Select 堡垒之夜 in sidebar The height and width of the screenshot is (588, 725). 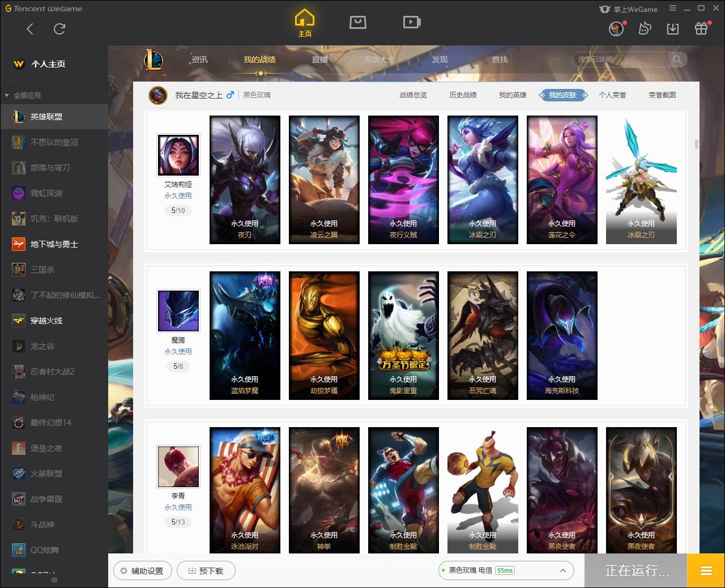[x=54, y=448]
